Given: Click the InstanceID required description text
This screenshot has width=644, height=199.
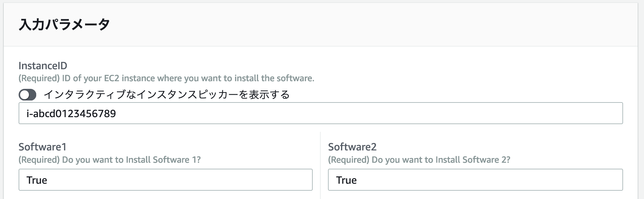Looking at the screenshot, I should (x=166, y=78).
